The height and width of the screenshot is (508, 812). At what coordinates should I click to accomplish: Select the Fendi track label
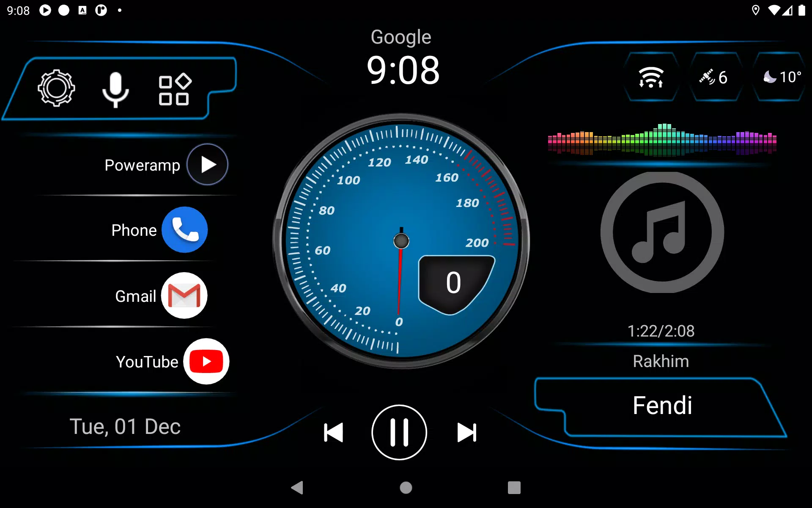[662, 404]
